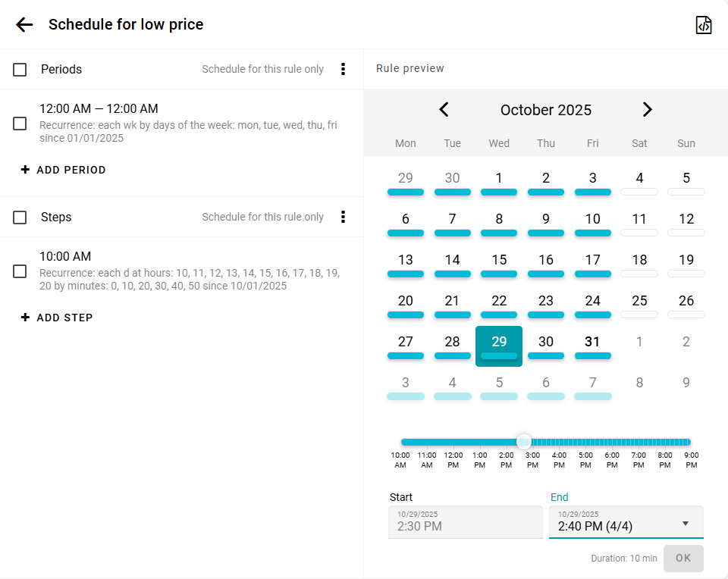
Task: Check the 10:00 AM step checkbox
Action: 20,271
